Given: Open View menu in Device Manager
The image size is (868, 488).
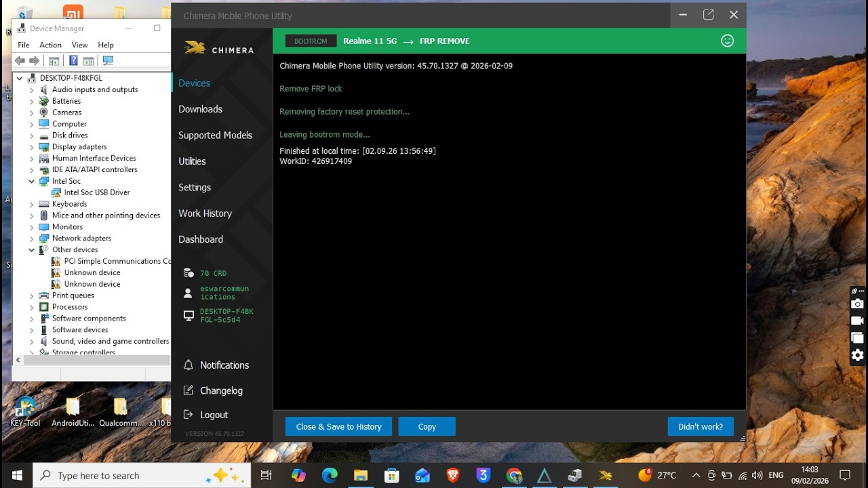Looking at the screenshot, I should pyautogui.click(x=79, y=45).
